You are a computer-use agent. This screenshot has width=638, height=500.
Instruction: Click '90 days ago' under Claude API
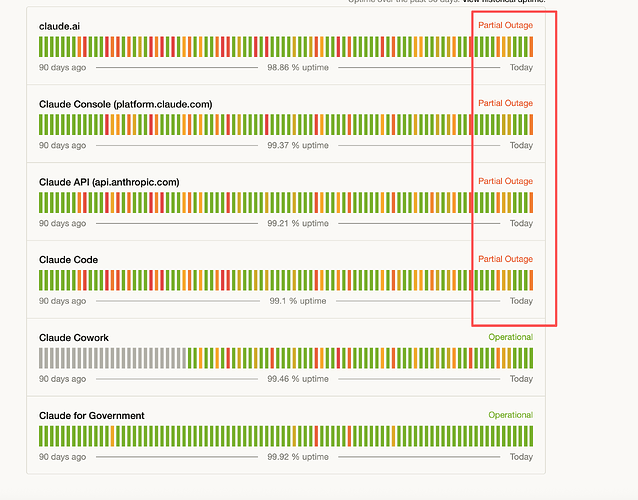(62, 223)
